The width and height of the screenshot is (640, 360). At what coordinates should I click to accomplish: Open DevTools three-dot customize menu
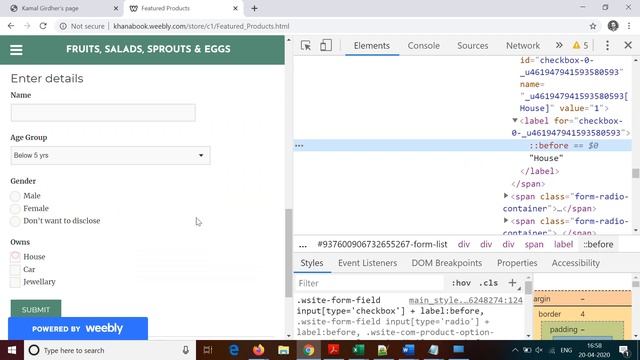pos(607,45)
